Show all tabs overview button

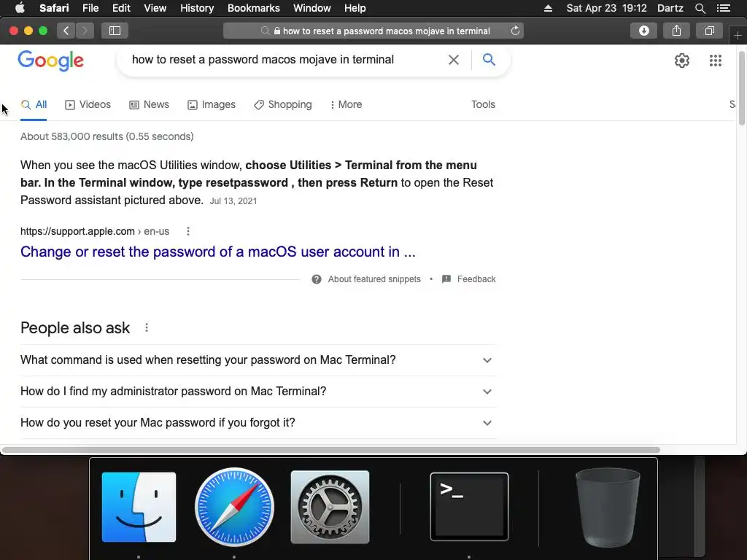tap(709, 31)
